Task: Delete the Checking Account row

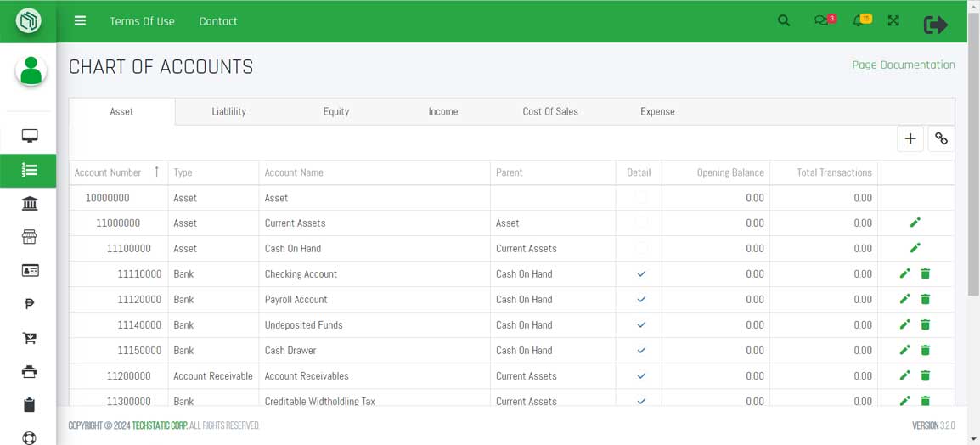Action: click(x=926, y=273)
